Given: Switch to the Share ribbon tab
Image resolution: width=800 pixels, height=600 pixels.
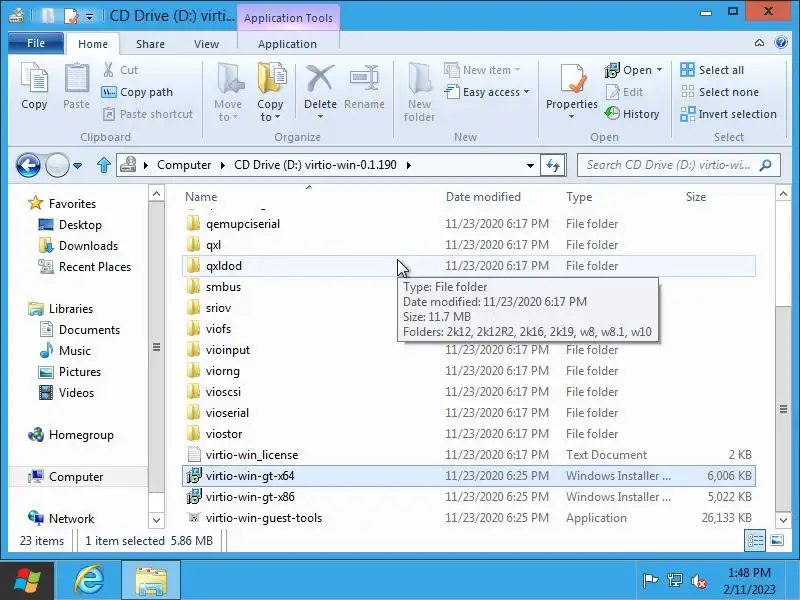Looking at the screenshot, I should click(150, 44).
